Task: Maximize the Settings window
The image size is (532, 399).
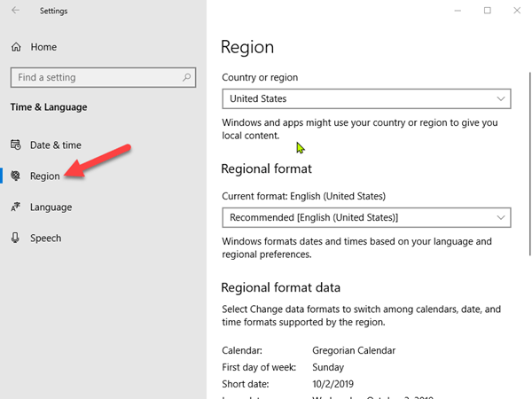Action: (x=487, y=11)
